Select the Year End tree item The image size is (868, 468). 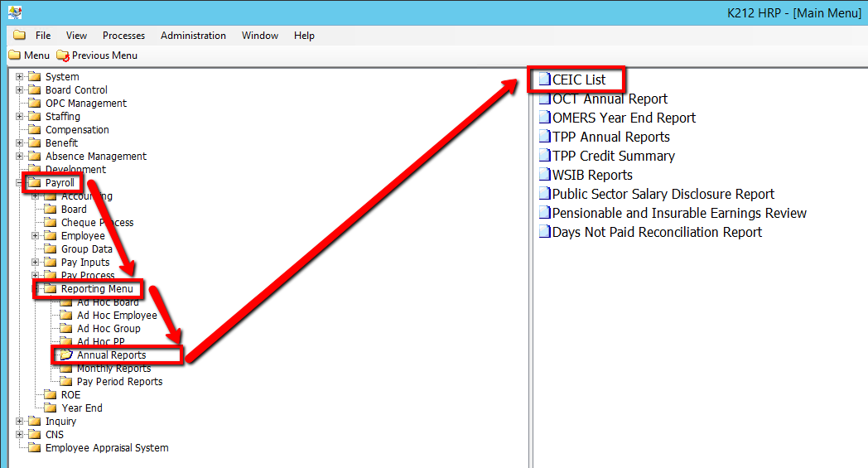pyautogui.click(x=82, y=408)
